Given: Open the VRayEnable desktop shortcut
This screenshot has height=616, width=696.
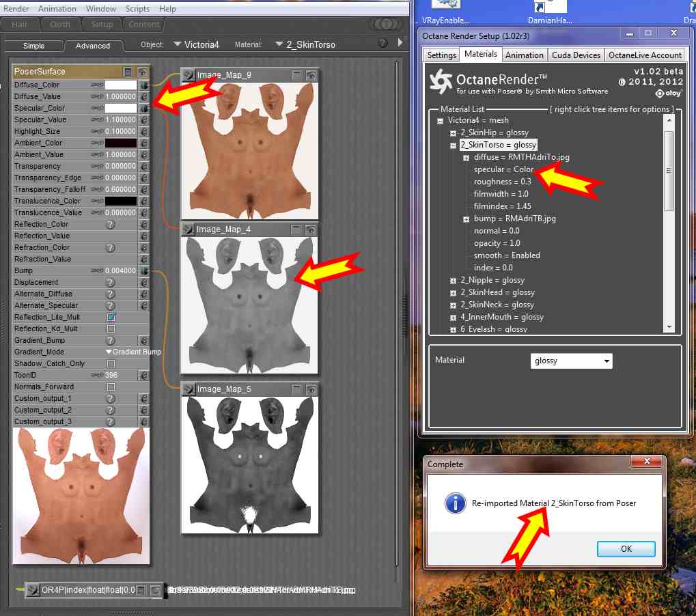Looking at the screenshot, I should (x=445, y=12).
